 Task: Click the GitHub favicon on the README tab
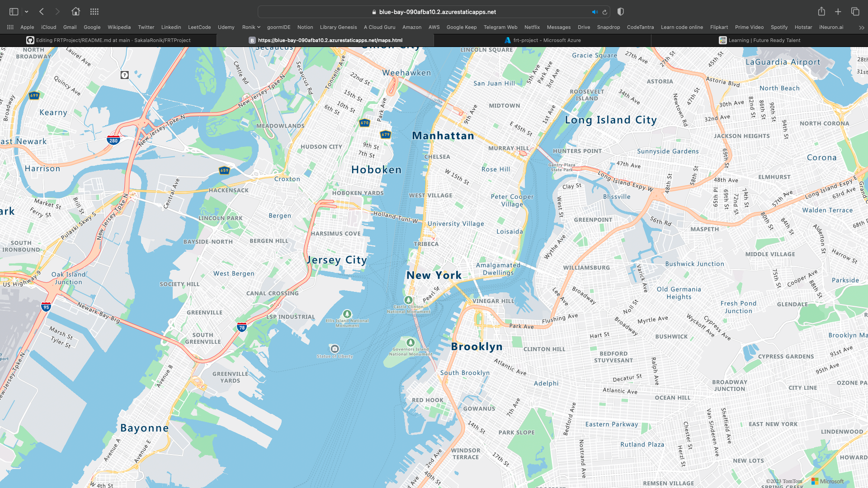pos(30,40)
